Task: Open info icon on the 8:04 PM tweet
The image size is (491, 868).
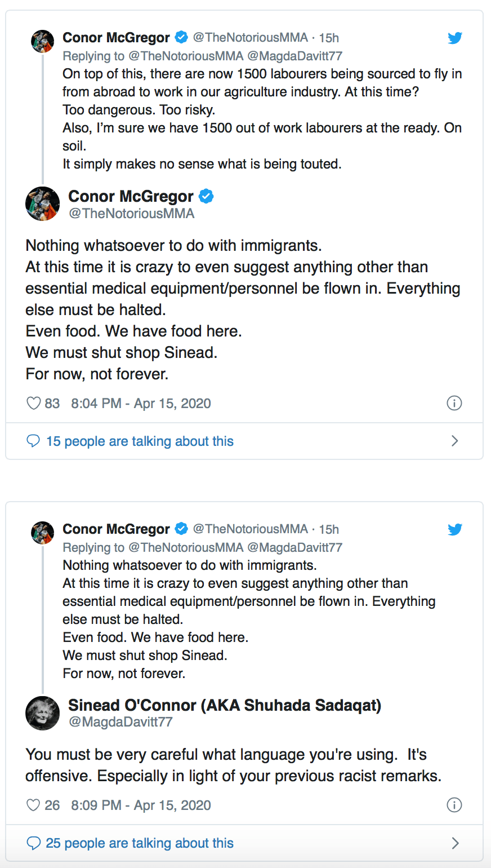Action: pos(454,404)
